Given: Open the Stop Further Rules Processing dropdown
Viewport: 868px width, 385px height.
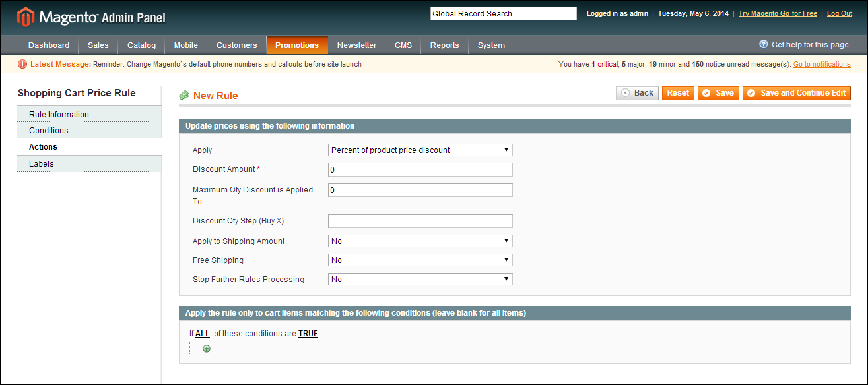Looking at the screenshot, I should (x=420, y=280).
